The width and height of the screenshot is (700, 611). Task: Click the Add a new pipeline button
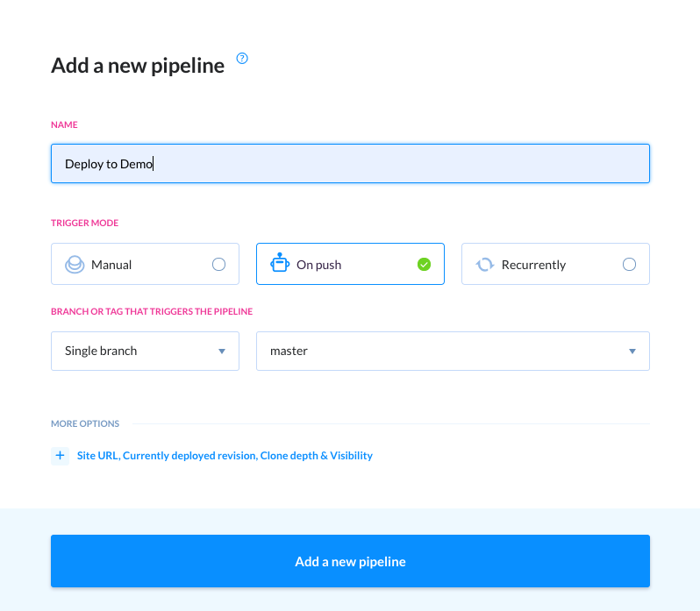351,561
